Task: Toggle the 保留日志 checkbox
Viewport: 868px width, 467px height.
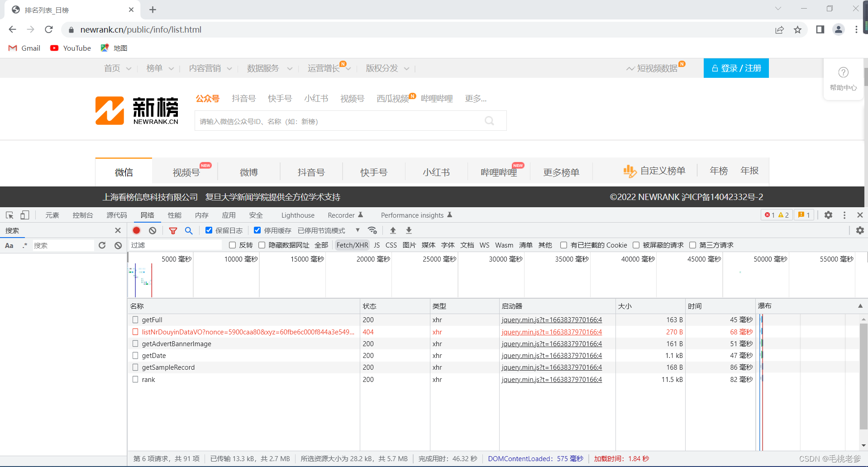Action: pyautogui.click(x=209, y=230)
